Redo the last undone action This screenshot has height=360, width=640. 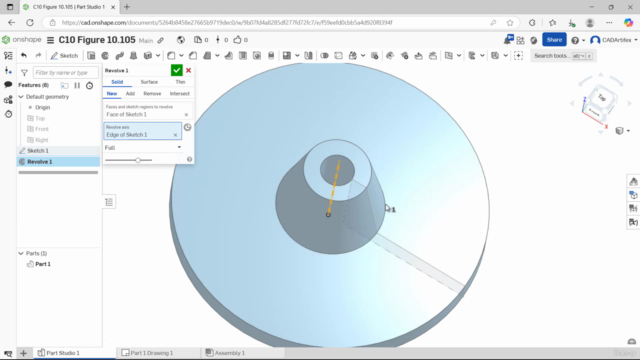point(38,56)
